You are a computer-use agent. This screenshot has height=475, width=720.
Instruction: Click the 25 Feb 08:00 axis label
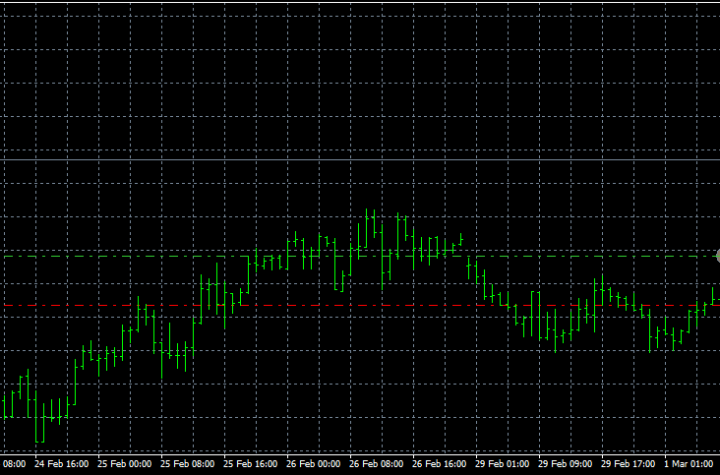pyautogui.click(x=189, y=464)
